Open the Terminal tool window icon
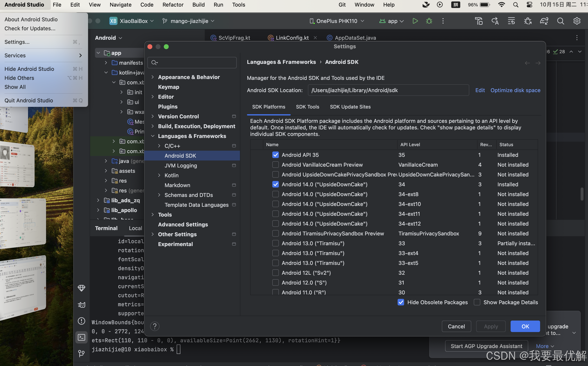The image size is (588, 366). click(81, 337)
